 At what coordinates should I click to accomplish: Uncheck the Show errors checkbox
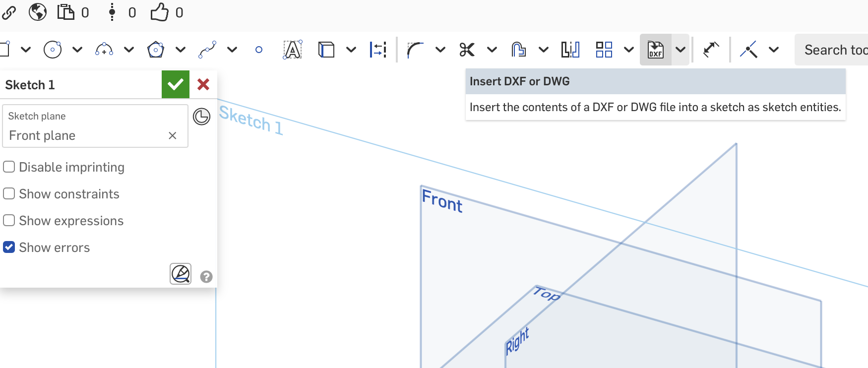click(9, 247)
